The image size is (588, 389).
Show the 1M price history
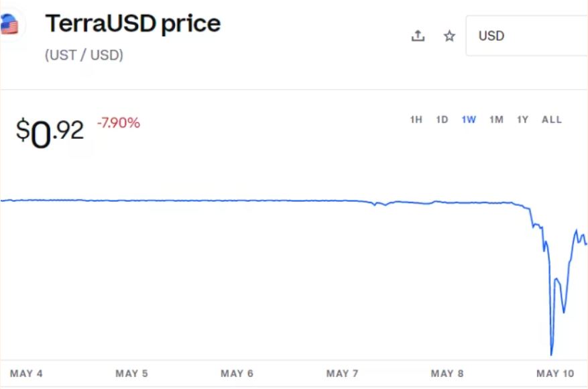[496, 120]
